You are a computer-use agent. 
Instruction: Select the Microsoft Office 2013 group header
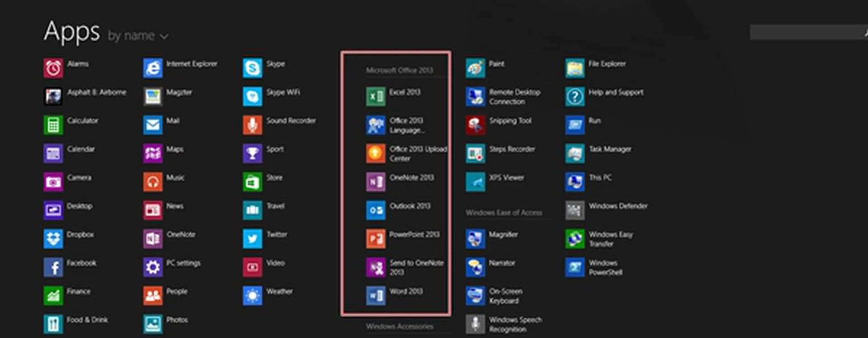coord(399,71)
